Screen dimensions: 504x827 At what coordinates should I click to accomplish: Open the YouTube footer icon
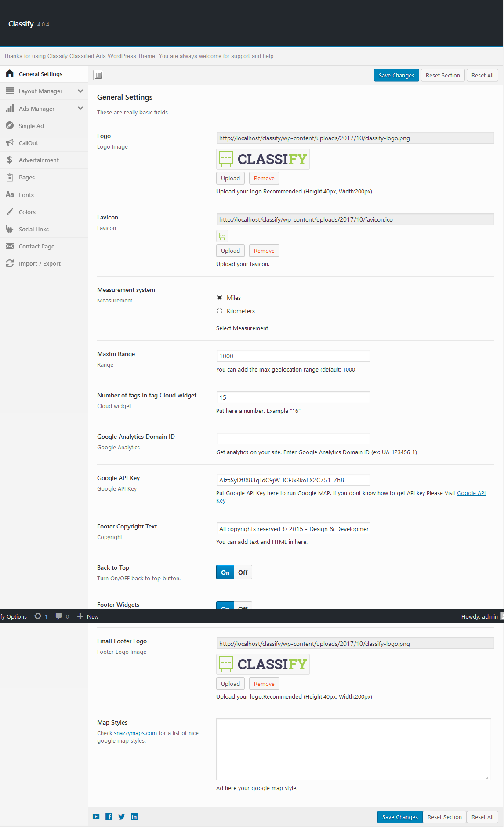click(x=96, y=816)
